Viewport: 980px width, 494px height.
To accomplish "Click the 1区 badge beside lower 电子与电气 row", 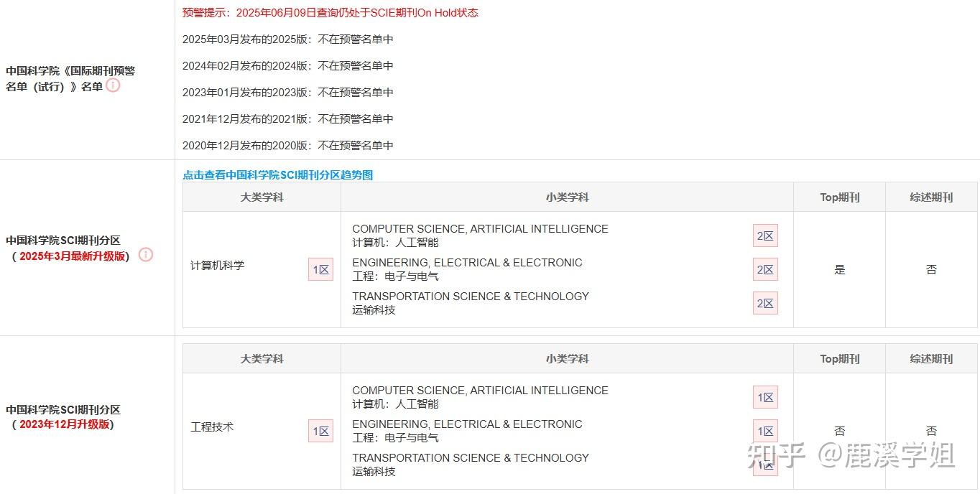I will 765,430.
